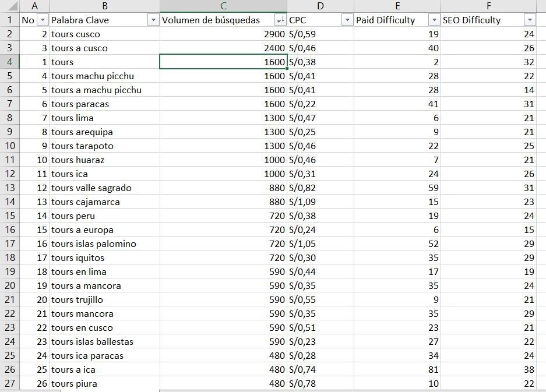The width and height of the screenshot is (546, 392).
Task: Click cell 'tours peru'
Action: [x=104, y=216]
